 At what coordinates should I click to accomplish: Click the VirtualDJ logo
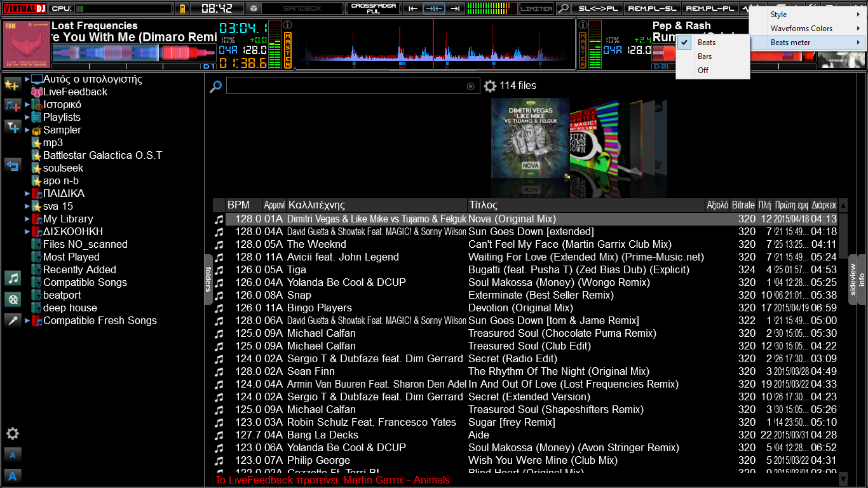24,9
